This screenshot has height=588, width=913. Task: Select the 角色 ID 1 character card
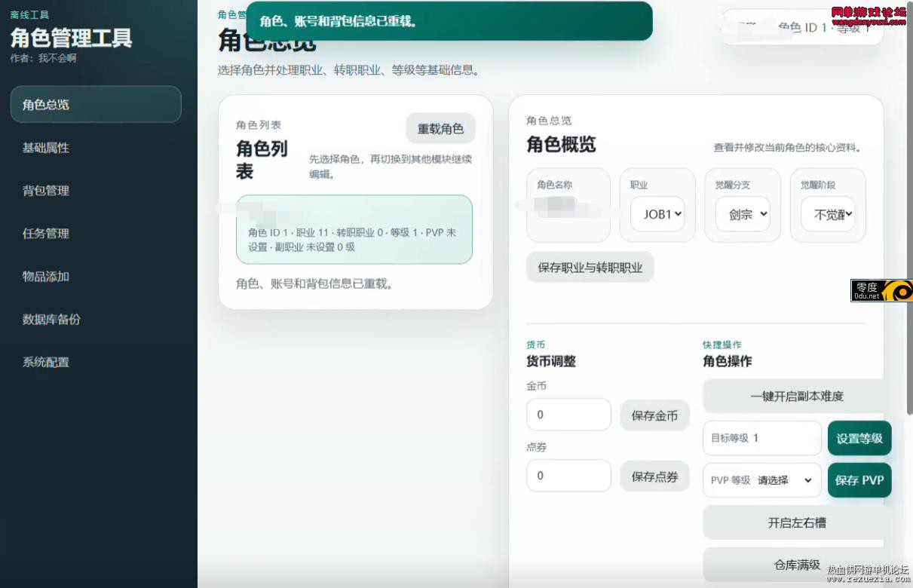click(354, 229)
